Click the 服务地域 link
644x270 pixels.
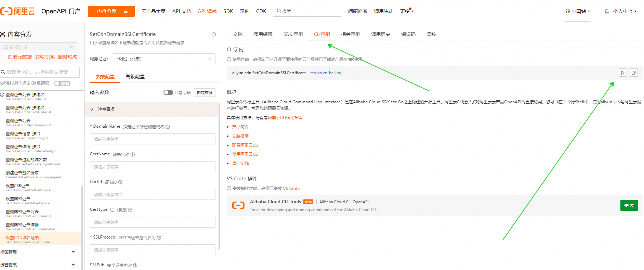coord(68,57)
